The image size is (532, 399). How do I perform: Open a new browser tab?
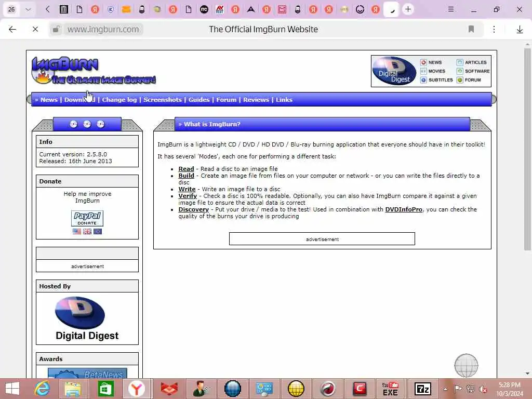[408, 9]
